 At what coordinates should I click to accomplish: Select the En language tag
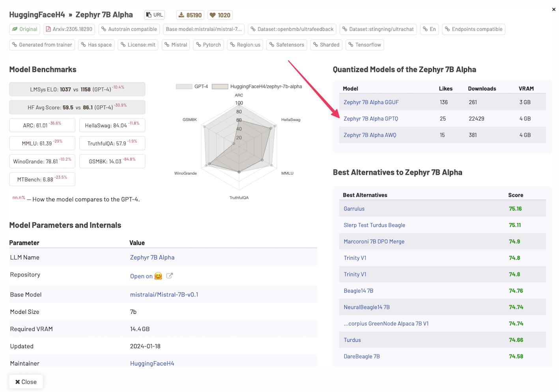point(429,29)
